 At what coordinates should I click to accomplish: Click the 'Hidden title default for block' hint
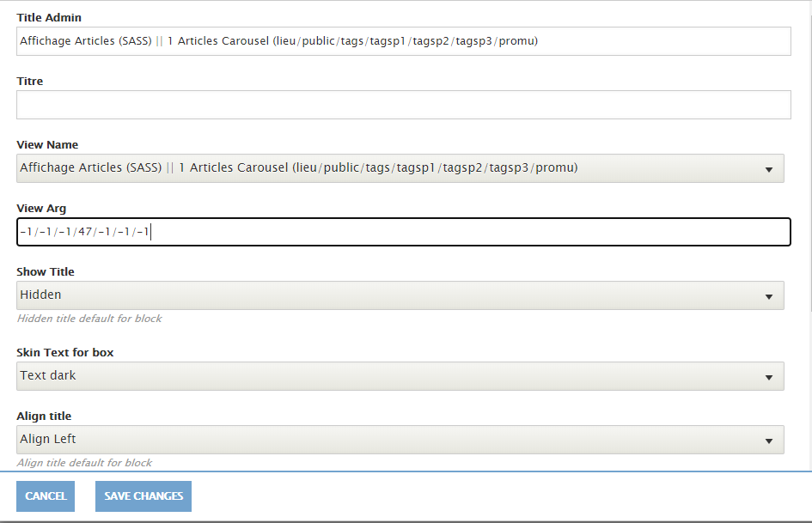click(x=89, y=319)
